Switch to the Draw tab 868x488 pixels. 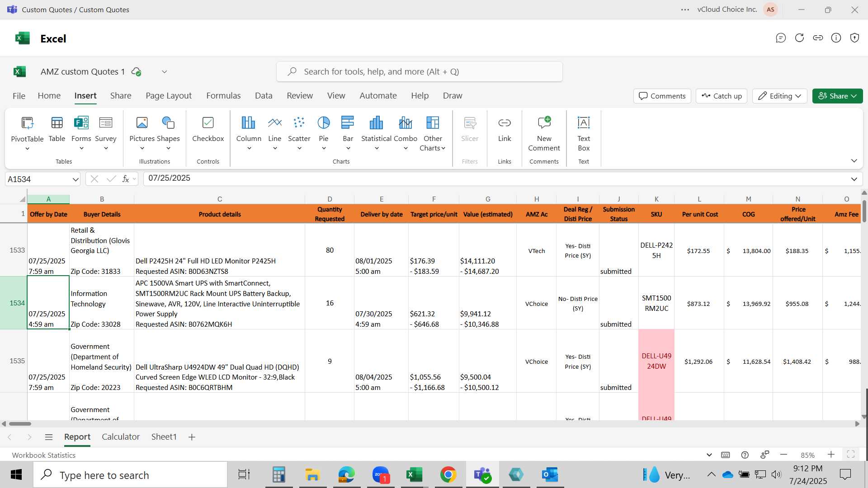pos(453,96)
